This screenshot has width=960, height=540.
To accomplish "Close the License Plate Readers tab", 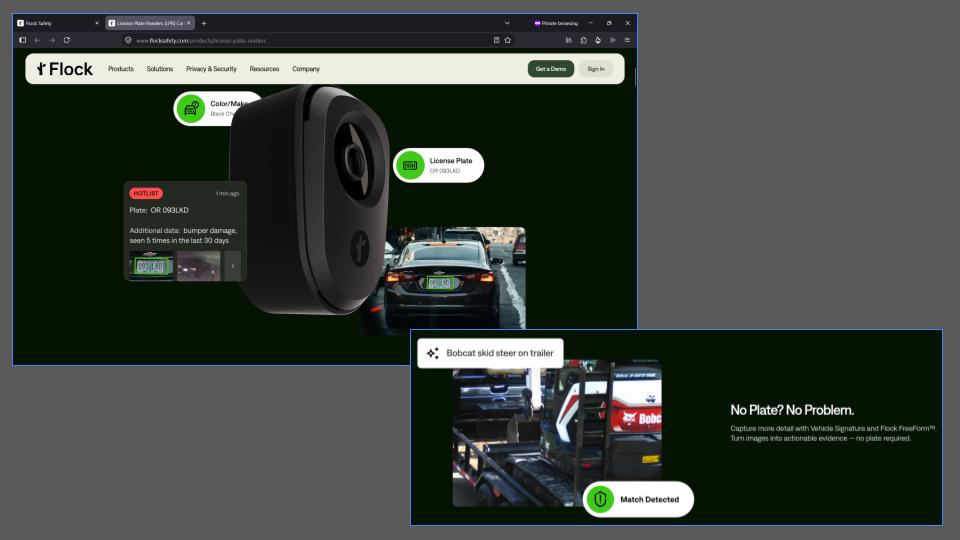I will point(189,23).
